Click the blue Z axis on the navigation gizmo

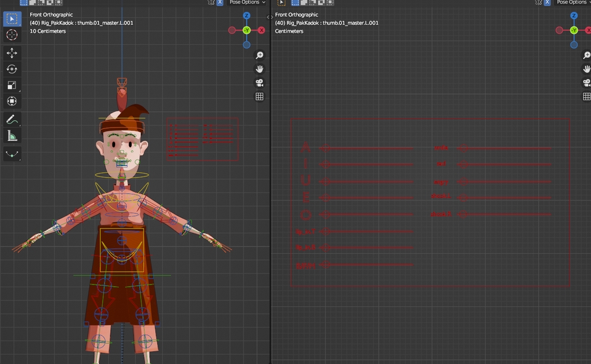click(x=246, y=15)
